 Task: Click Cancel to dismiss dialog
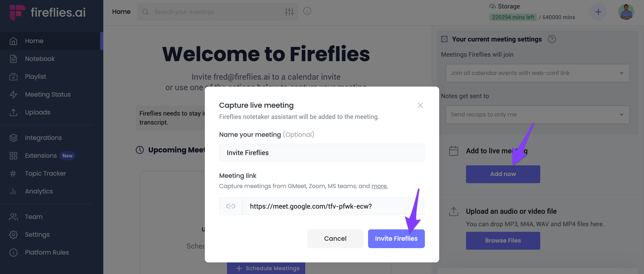pyautogui.click(x=335, y=238)
